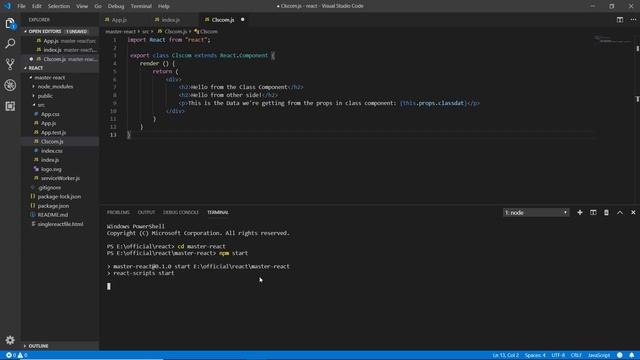
Task: Open the Help menu
Action: coord(164,6)
